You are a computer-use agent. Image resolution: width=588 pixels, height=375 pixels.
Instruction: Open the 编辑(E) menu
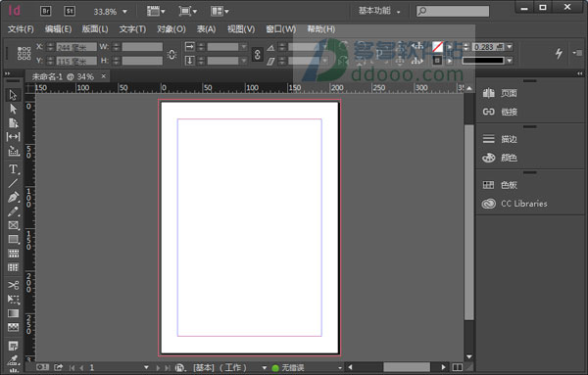pyautogui.click(x=58, y=29)
